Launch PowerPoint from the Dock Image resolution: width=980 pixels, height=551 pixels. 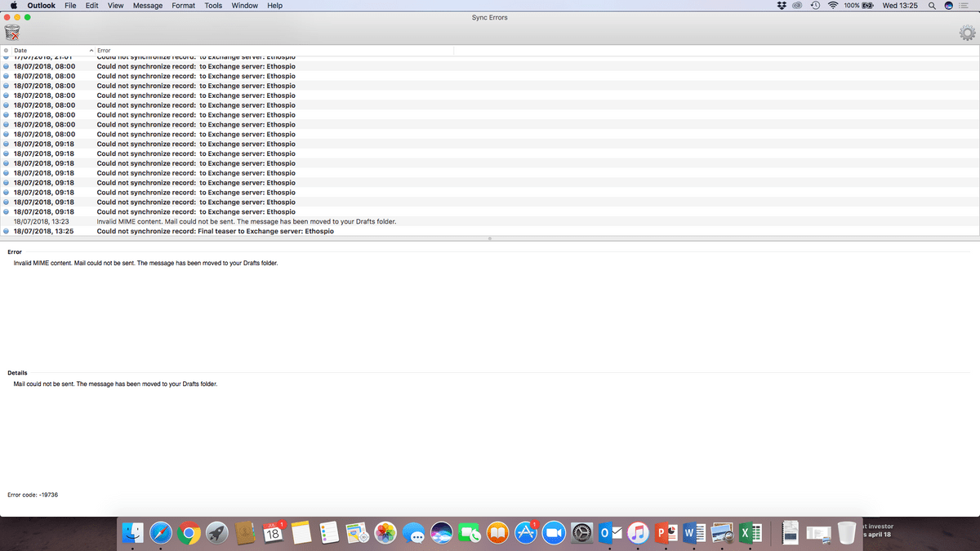pos(666,532)
